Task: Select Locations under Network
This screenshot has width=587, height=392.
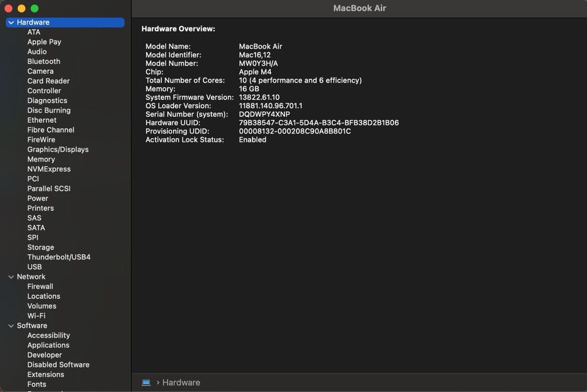Action: pyautogui.click(x=44, y=296)
